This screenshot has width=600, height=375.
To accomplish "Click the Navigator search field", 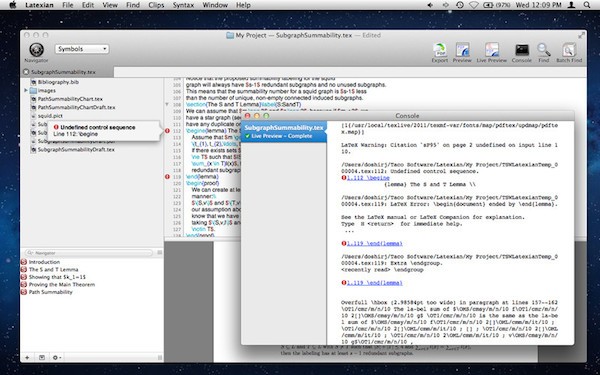I will click(x=89, y=253).
